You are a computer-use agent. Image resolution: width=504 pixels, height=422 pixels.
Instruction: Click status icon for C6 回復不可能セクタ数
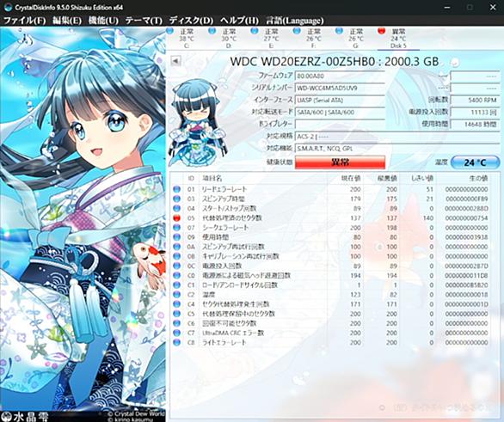(x=176, y=323)
